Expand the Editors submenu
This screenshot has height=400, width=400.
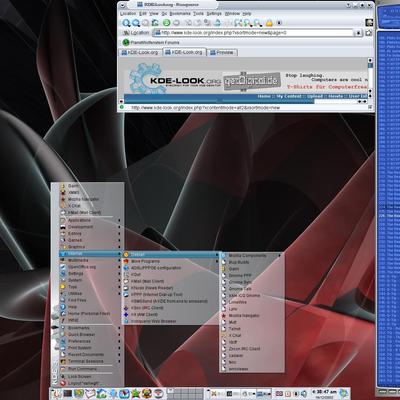point(90,234)
